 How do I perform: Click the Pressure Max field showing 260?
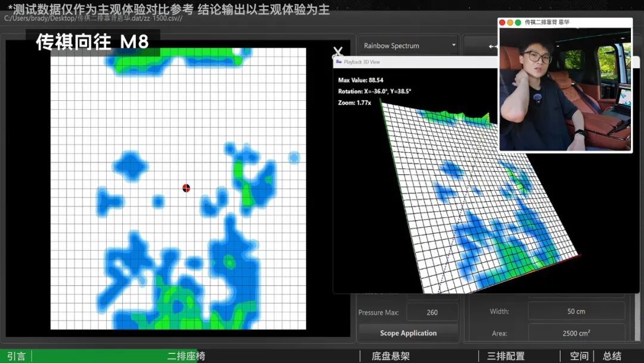(x=432, y=312)
